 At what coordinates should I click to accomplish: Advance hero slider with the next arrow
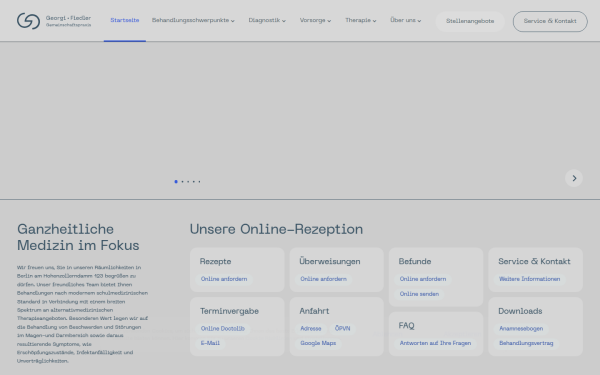(x=574, y=178)
